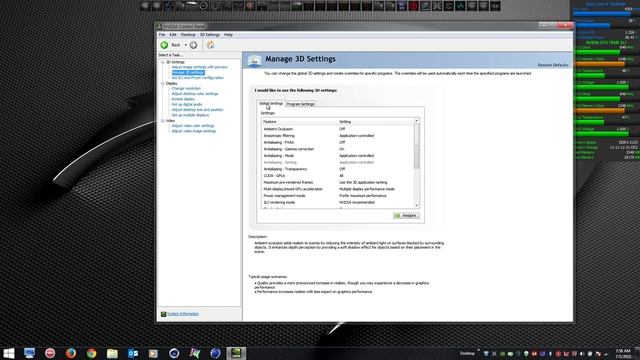Switch to the Program Settings tab
This screenshot has width=640, height=360.
coord(300,104)
